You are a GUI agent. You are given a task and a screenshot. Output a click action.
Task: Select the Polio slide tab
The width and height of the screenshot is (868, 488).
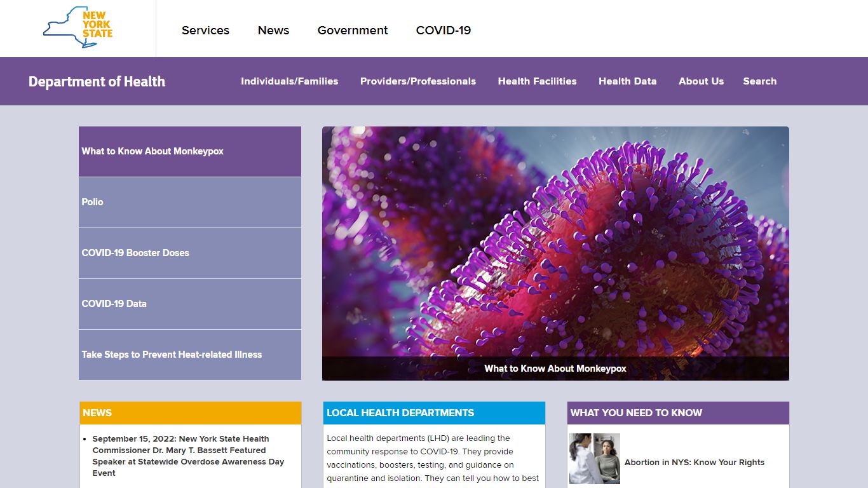tap(190, 202)
